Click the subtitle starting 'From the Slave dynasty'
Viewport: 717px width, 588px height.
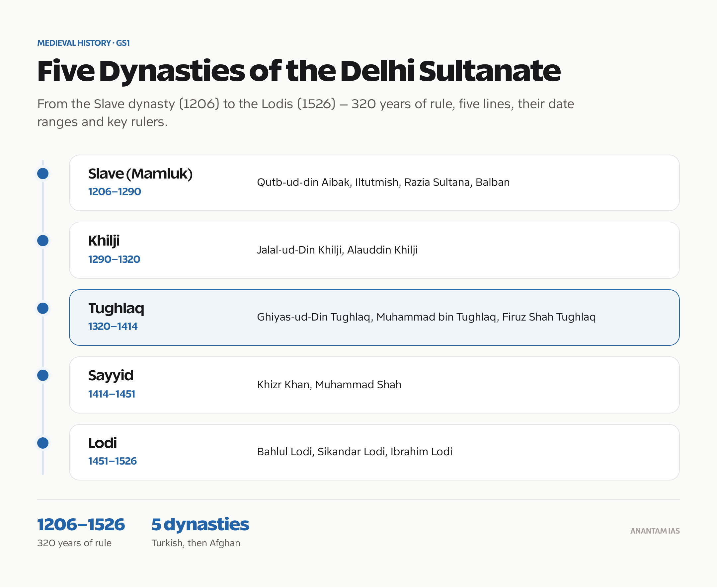tap(306, 113)
